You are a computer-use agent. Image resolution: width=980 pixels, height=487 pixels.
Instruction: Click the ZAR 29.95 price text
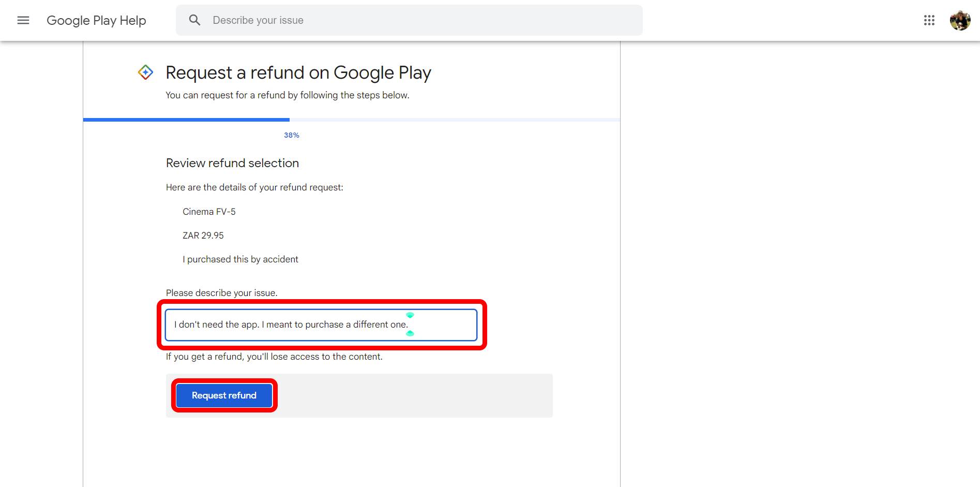click(203, 235)
